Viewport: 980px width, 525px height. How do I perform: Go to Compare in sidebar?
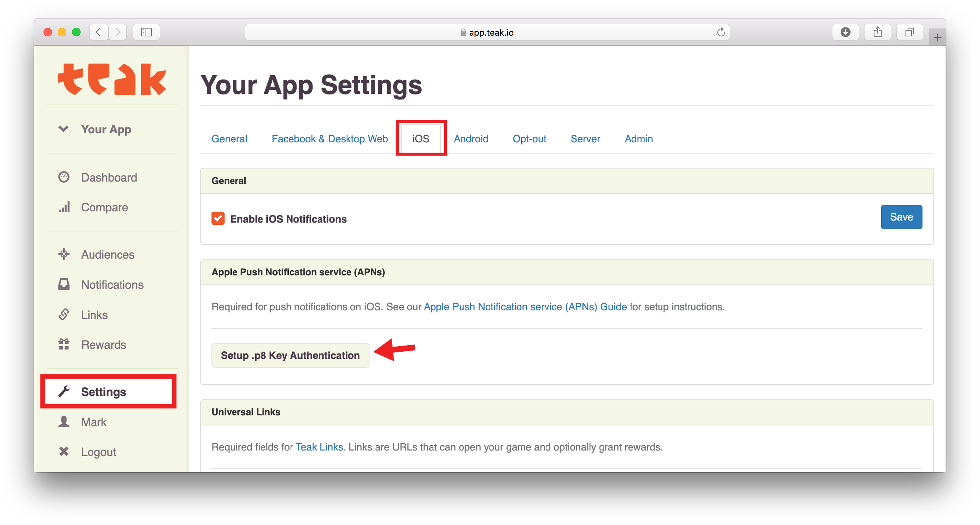[x=104, y=207]
